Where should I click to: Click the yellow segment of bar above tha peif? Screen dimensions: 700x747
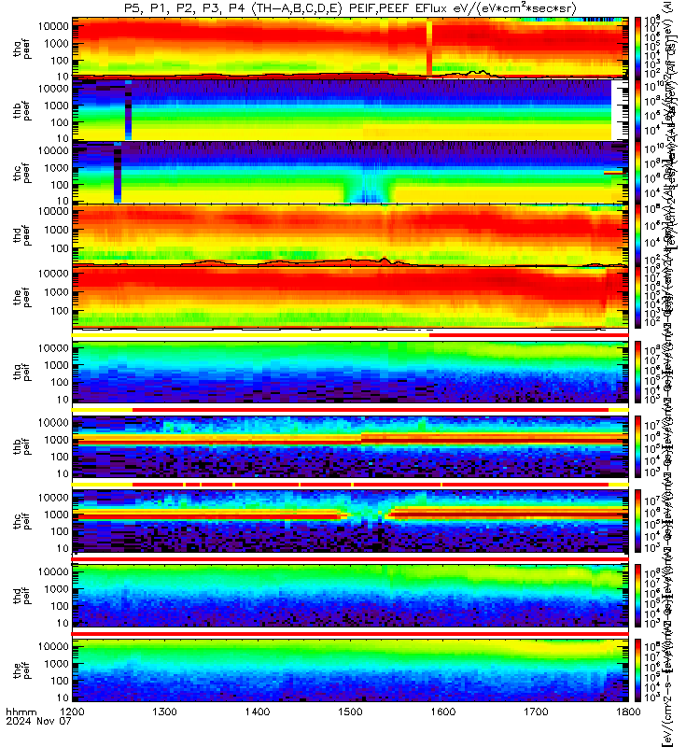coord(250,335)
